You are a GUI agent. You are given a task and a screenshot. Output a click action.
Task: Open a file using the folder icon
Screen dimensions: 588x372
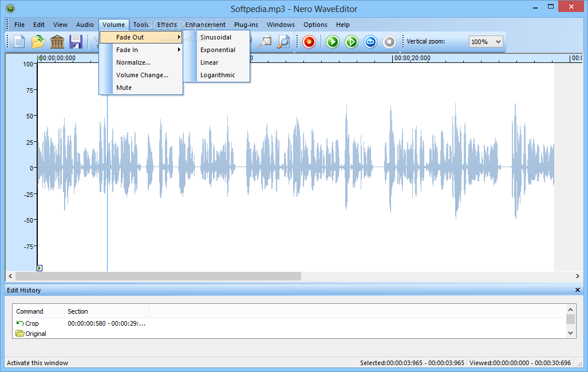click(x=38, y=42)
